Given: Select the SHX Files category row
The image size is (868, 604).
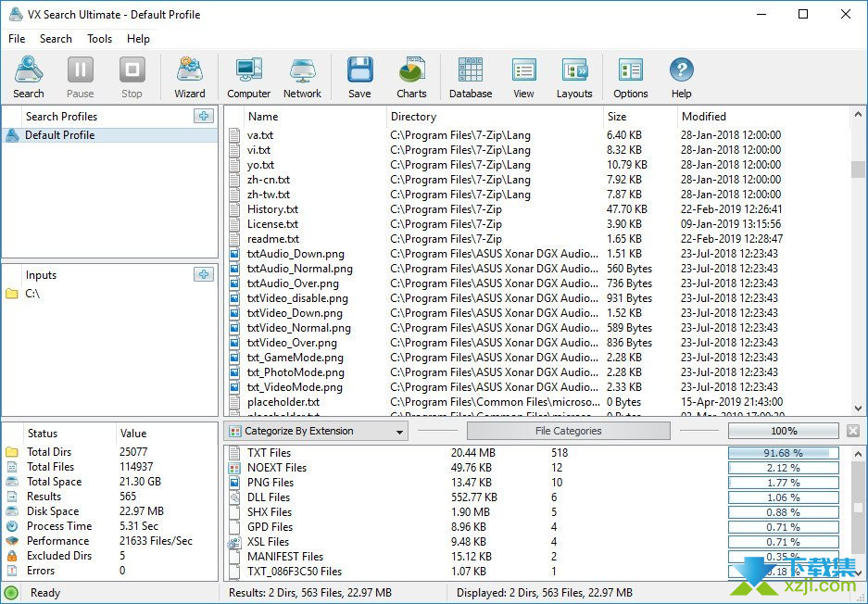Looking at the screenshot, I should tap(537, 512).
